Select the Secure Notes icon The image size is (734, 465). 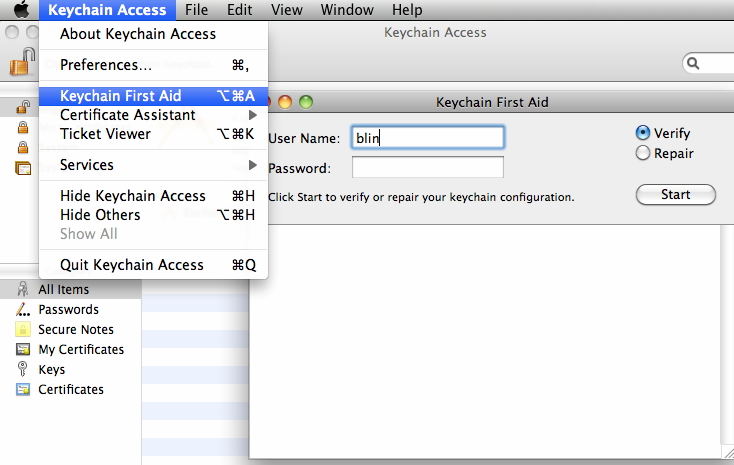click(x=22, y=330)
